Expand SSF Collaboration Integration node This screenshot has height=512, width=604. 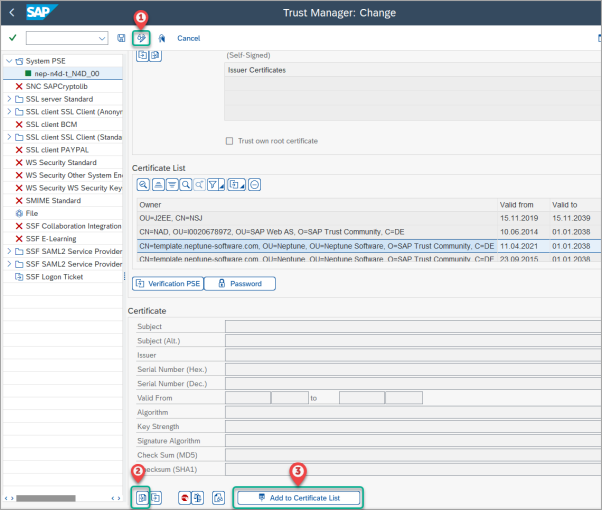tap(9, 226)
